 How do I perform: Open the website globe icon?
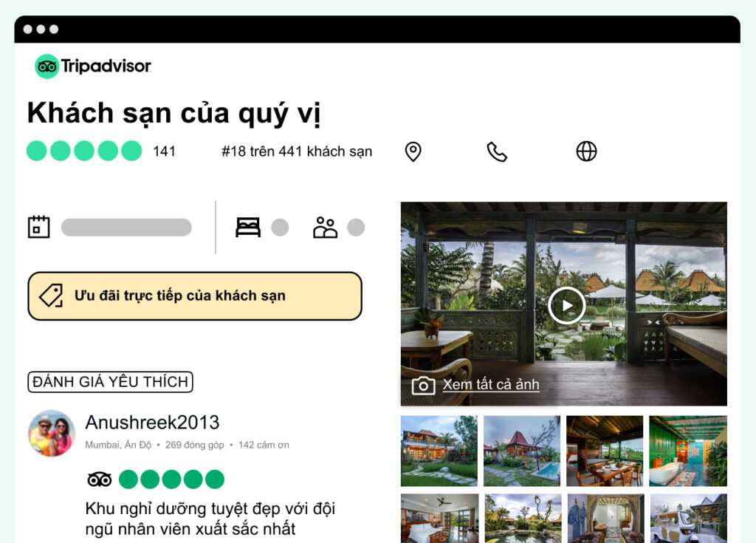[x=586, y=151]
